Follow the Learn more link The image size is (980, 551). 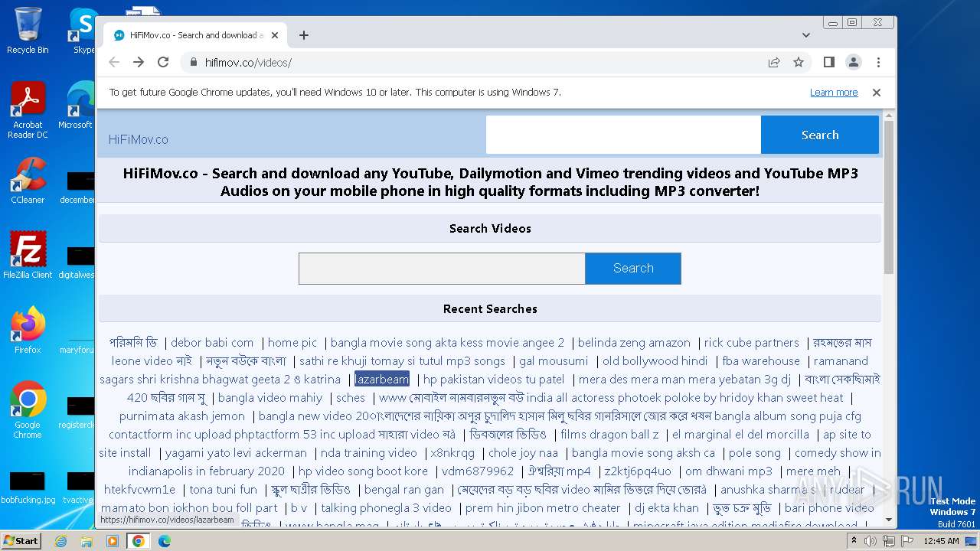(x=834, y=93)
